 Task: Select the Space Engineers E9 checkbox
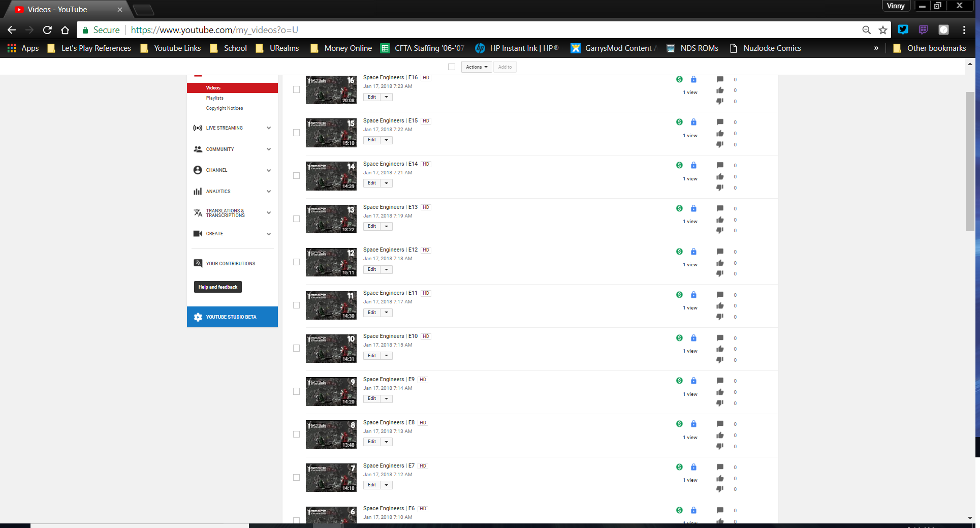(x=296, y=391)
